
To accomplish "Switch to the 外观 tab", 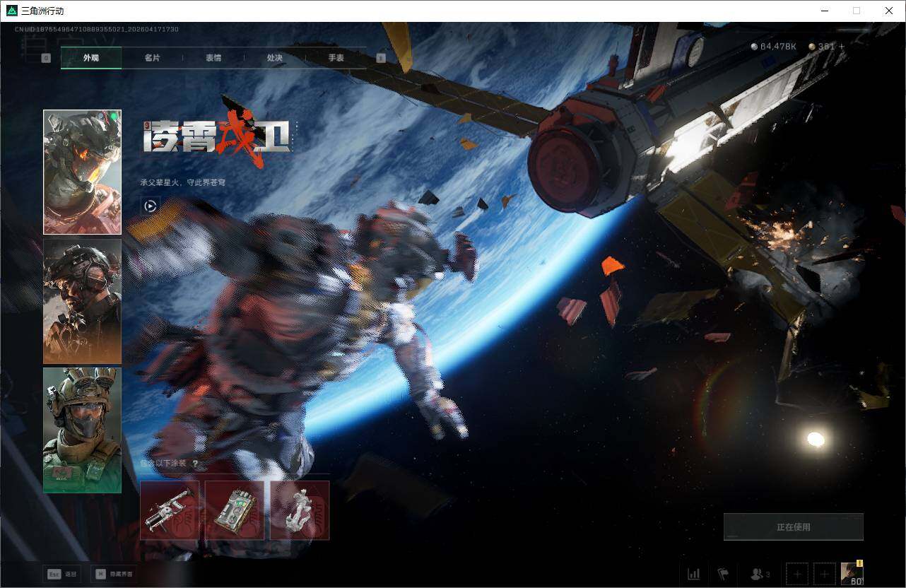I will 91,58.
